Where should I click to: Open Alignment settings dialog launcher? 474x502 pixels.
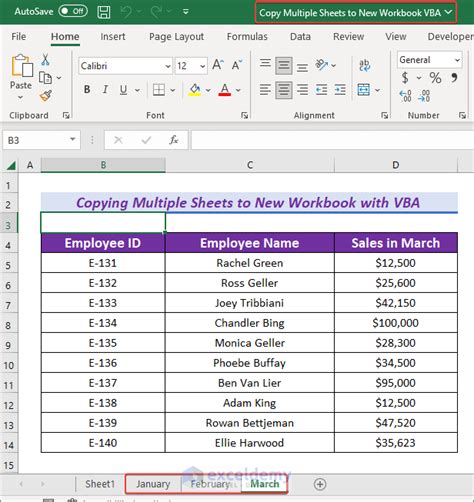[384, 115]
